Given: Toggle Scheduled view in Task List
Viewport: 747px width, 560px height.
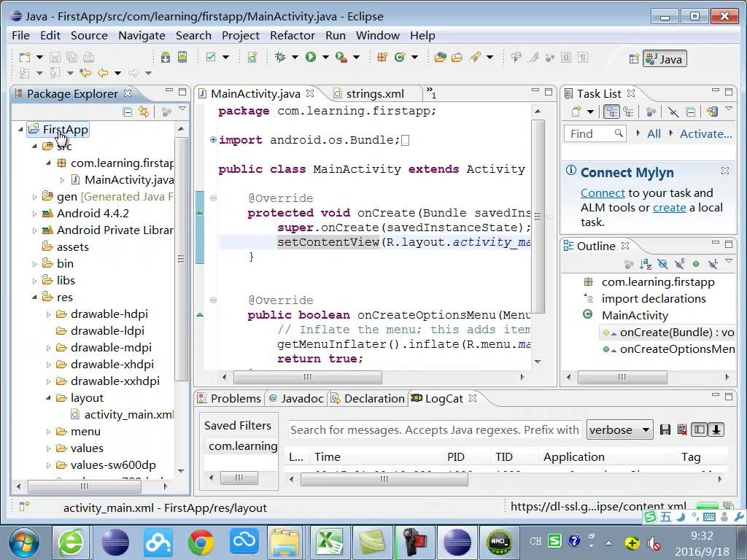Looking at the screenshot, I should point(628,112).
